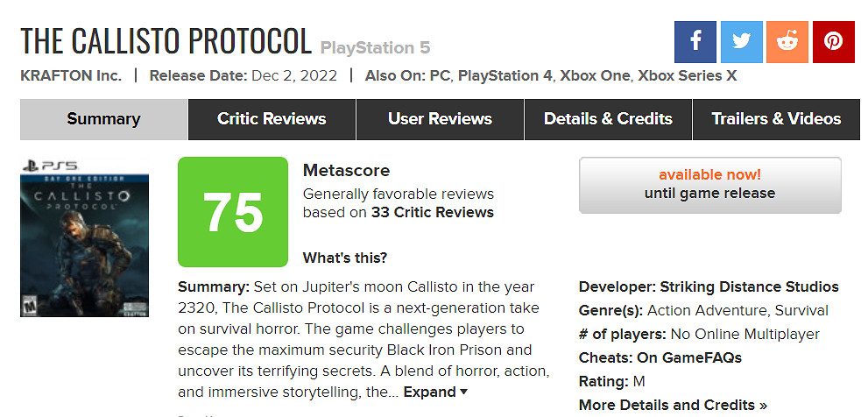868x417 pixels.
Task: Open More Details and Credits link
Action: (673, 405)
